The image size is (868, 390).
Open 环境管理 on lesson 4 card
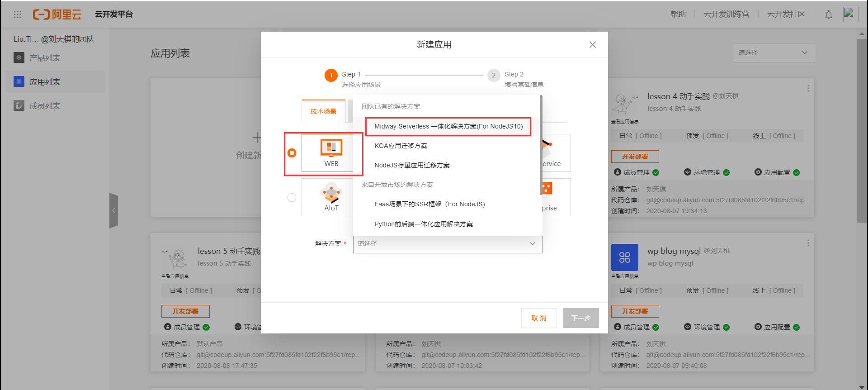point(707,172)
